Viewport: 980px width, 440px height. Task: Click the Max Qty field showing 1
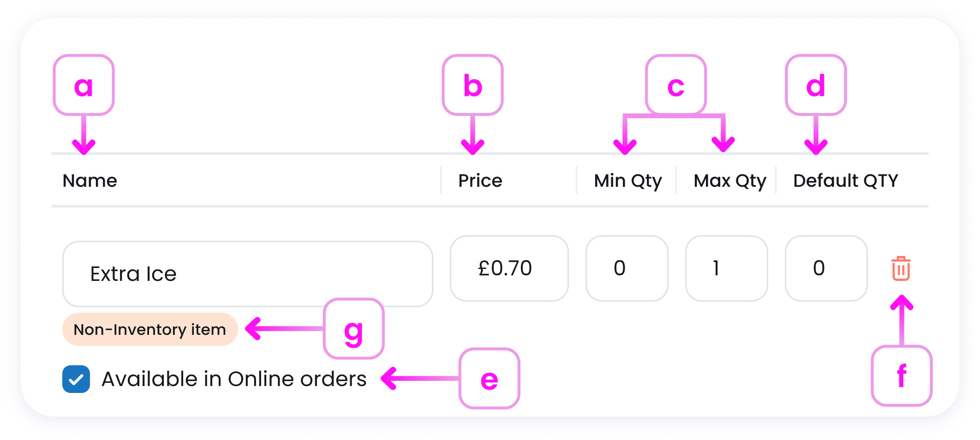pos(726,268)
